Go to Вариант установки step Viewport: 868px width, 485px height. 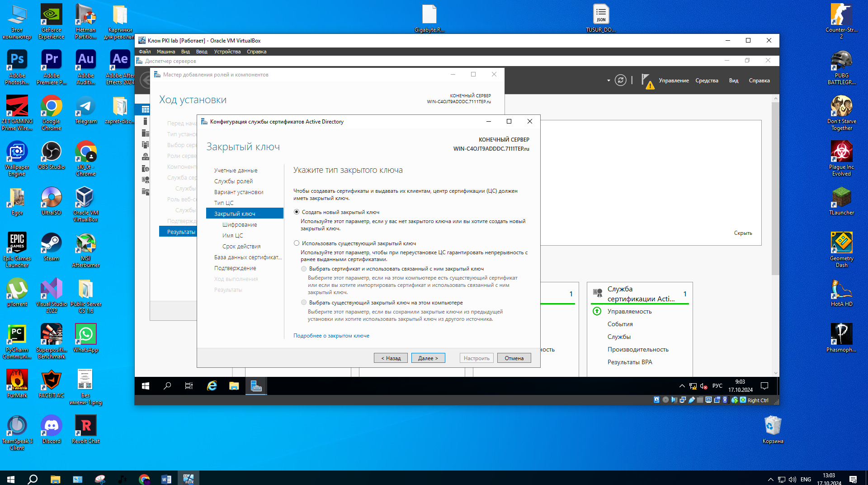coord(239,192)
